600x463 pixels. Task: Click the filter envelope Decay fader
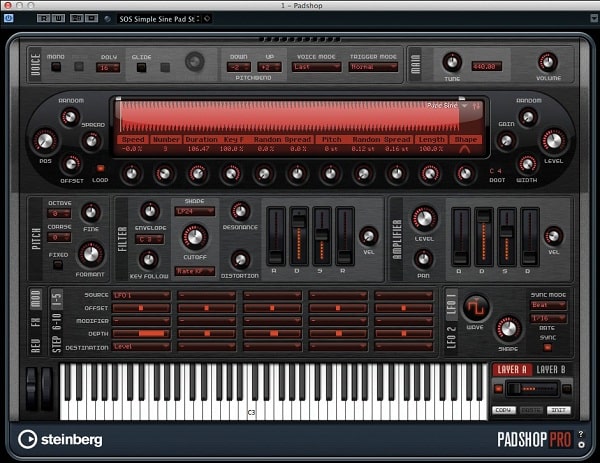point(298,236)
